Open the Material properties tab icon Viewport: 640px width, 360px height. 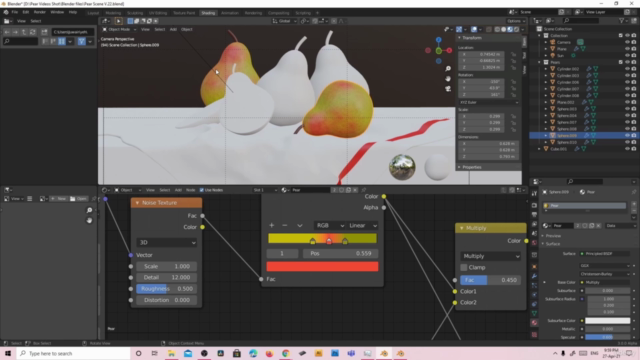(534, 323)
